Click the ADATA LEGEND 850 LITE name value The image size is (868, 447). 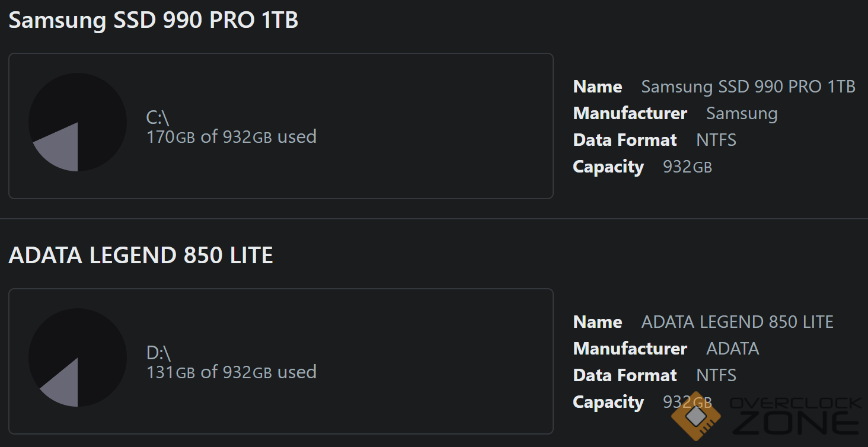pyautogui.click(x=738, y=323)
